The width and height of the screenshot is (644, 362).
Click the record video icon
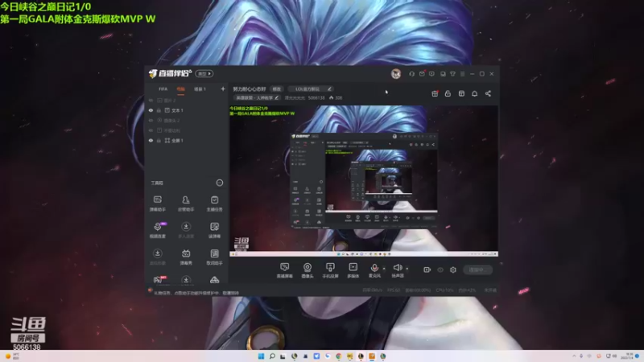(427, 269)
